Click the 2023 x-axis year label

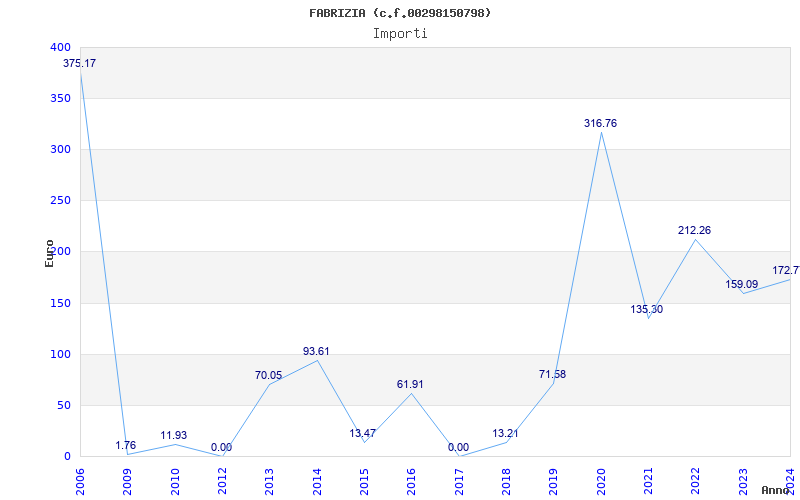pyautogui.click(x=743, y=482)
